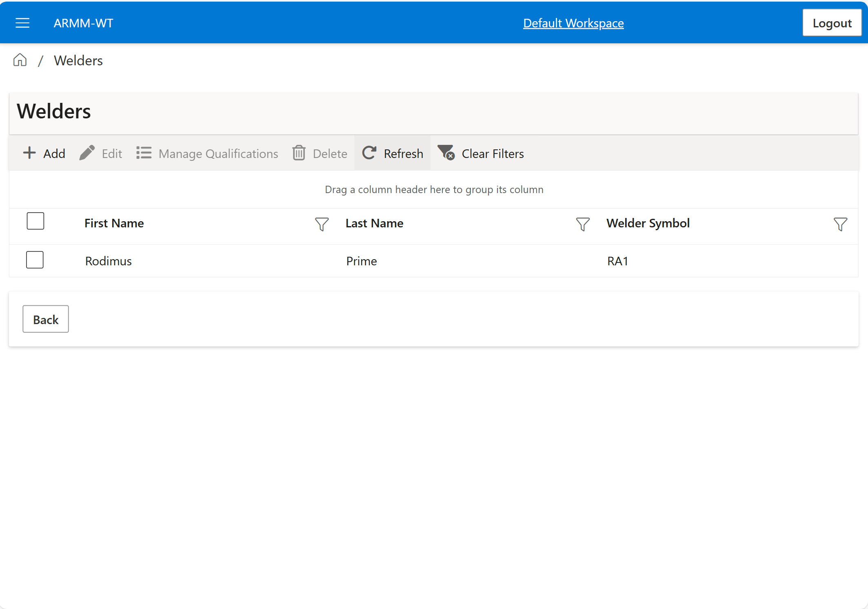Open the Default Workspace link
This screenshot has width=868, height=609.
click(x=573, y=23)
